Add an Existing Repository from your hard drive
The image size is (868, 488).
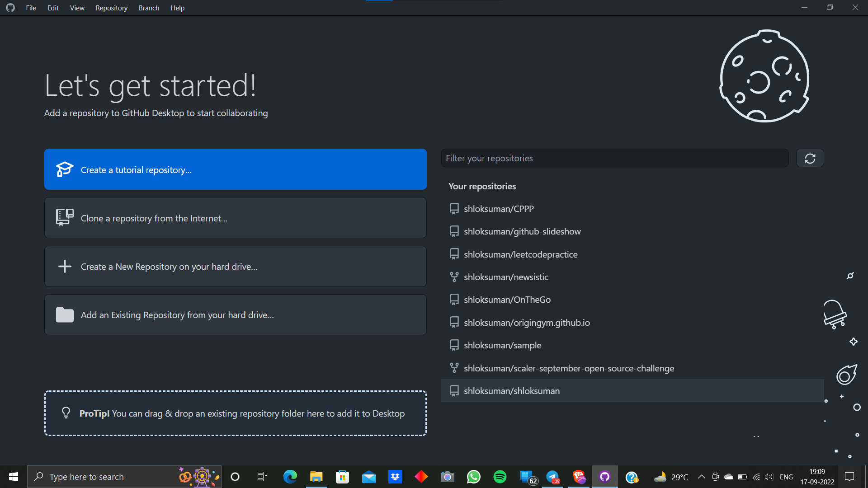[x=235, y=314]
